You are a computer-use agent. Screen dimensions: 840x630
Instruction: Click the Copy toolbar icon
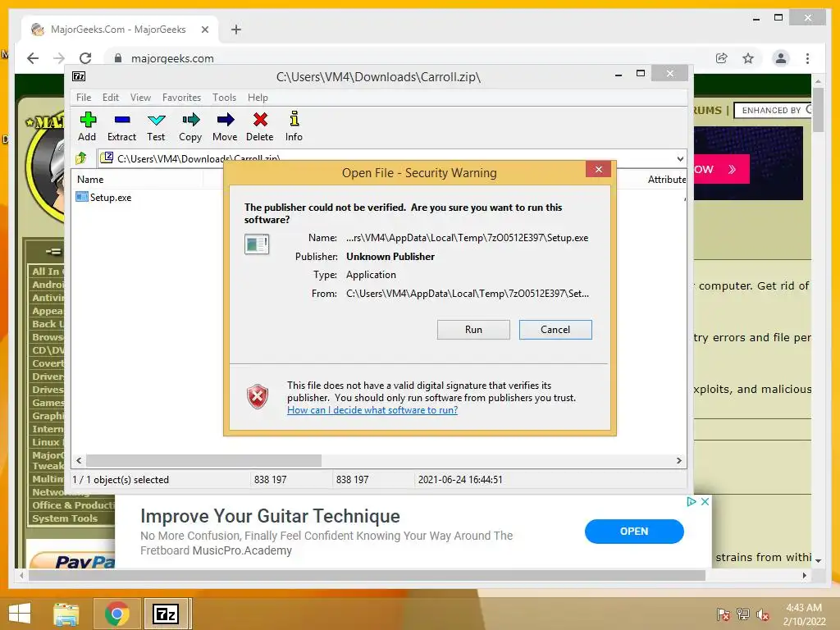[x=190, y=120]
